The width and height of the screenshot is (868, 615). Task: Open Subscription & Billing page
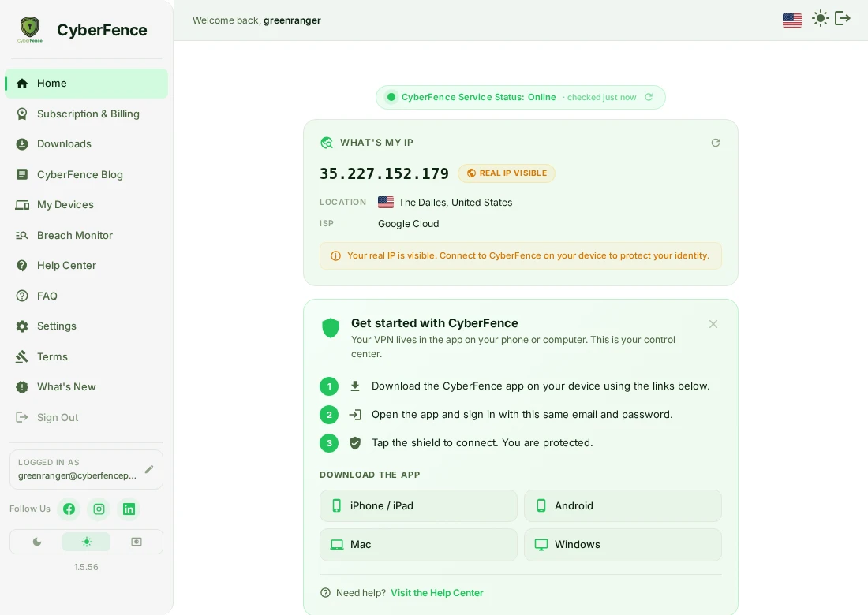pos(86,114)
